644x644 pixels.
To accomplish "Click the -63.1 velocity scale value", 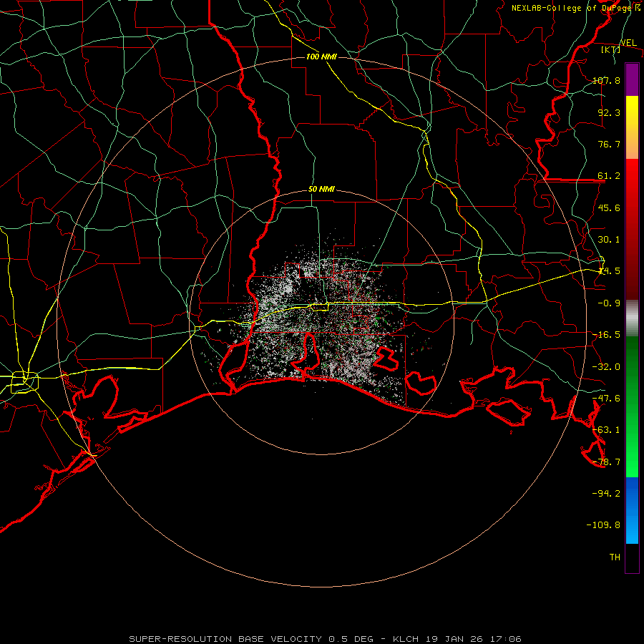I will (606, 430).
